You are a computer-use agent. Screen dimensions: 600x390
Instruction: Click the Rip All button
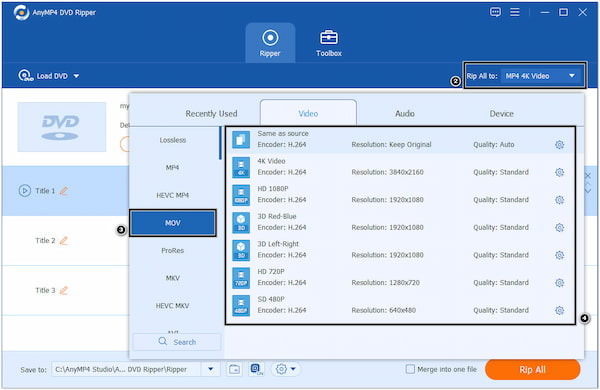[x=532, y=369]
